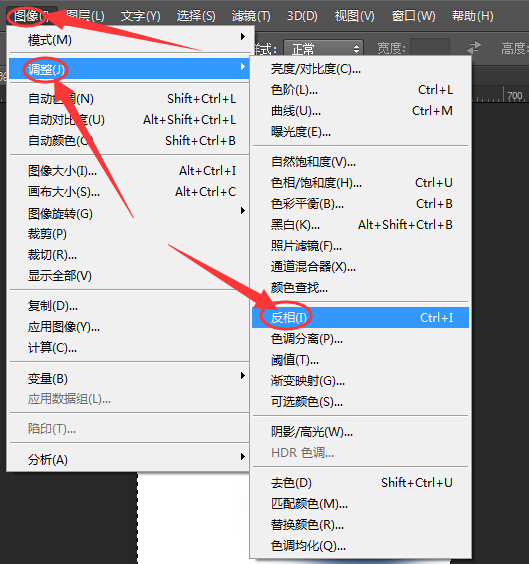Click 反相(I) invert command

361,318
